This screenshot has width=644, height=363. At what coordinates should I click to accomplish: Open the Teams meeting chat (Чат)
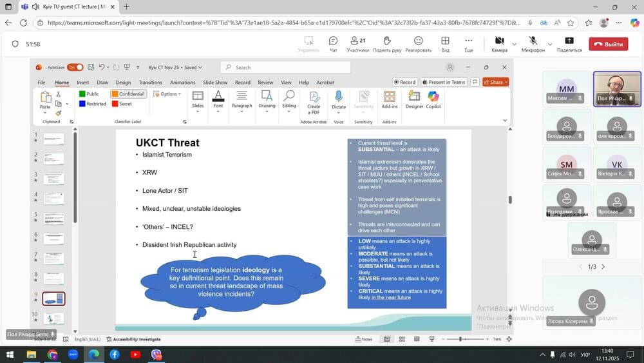(333, 44)
